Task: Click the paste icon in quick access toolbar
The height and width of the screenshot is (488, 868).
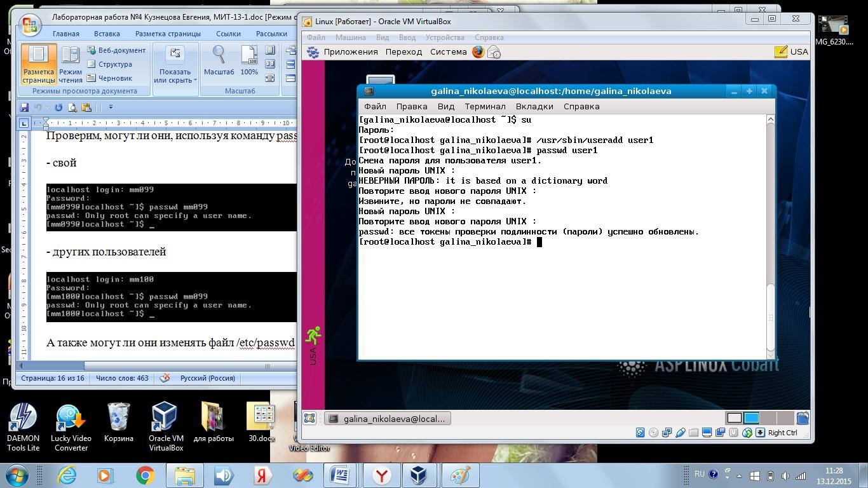Action: [86, 107]
